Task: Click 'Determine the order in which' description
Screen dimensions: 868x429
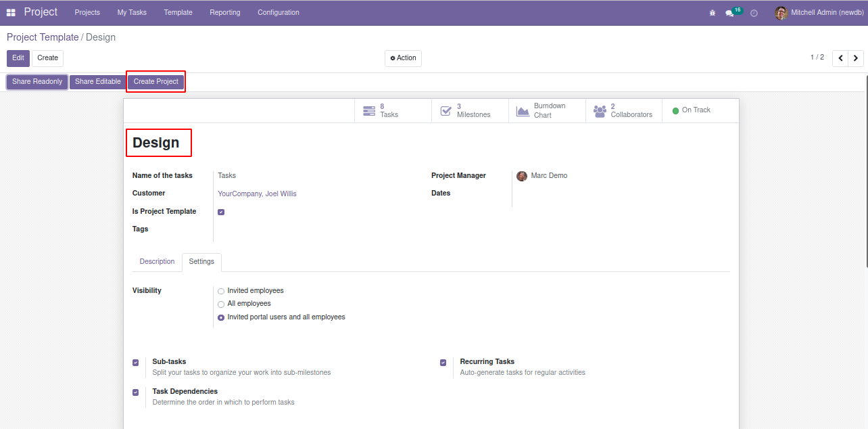Action: pyautogui.click(x=223, y=403)
